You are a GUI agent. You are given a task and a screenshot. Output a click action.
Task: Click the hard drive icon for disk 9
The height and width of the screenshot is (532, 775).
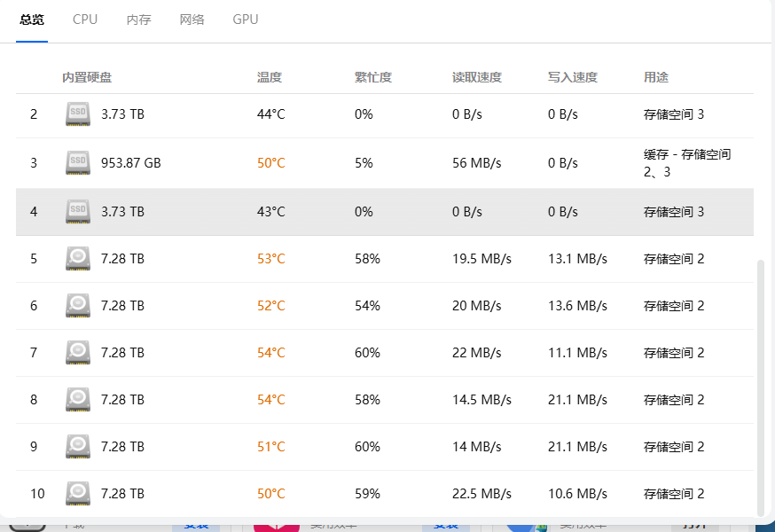tap(78, 447)
